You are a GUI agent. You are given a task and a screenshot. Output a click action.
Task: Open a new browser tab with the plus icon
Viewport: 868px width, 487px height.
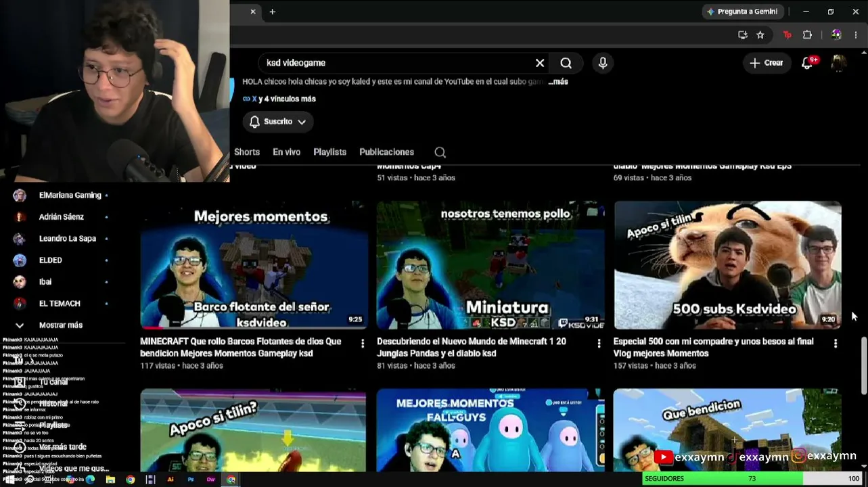click(x=273, y=11)
